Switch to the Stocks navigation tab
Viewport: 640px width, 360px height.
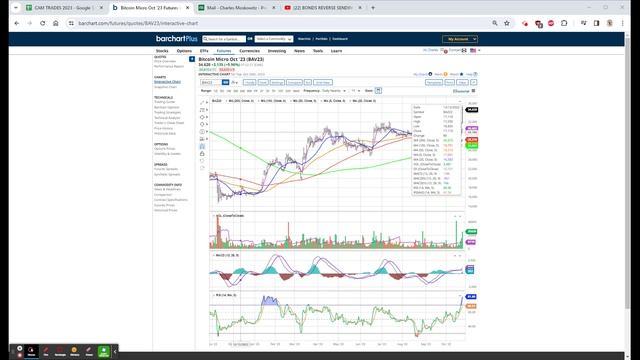[x=162, y=51]
